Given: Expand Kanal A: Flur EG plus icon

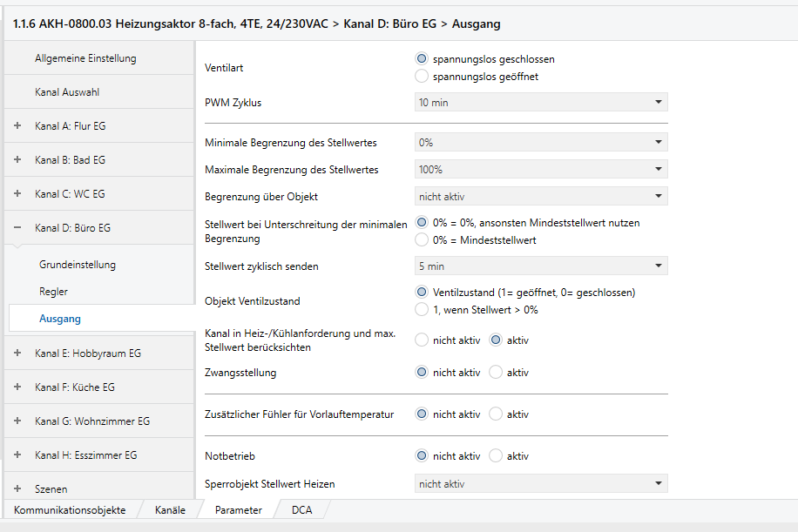Looking at the screenshot, I should [17, 125].
